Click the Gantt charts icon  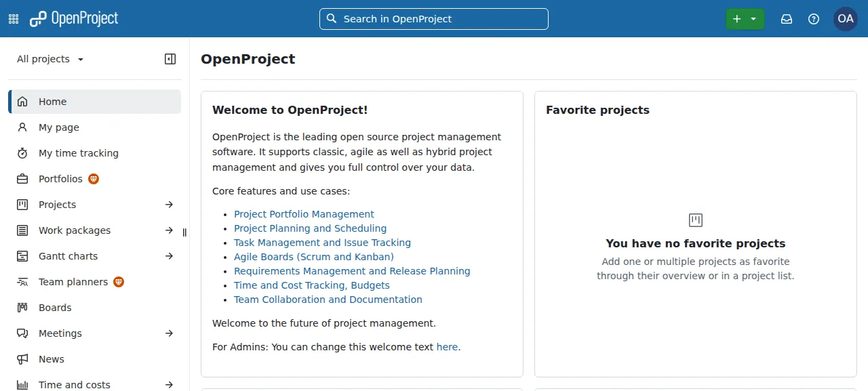[x=22, y=256]
